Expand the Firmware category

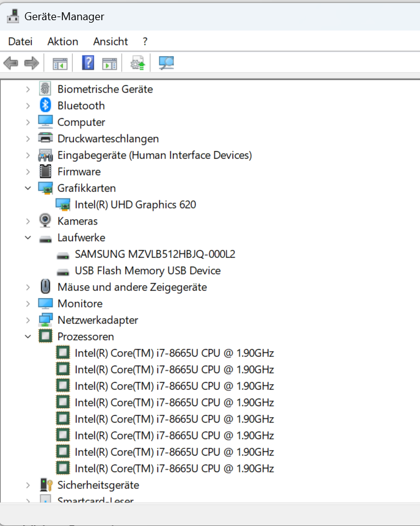pos(28,172)
